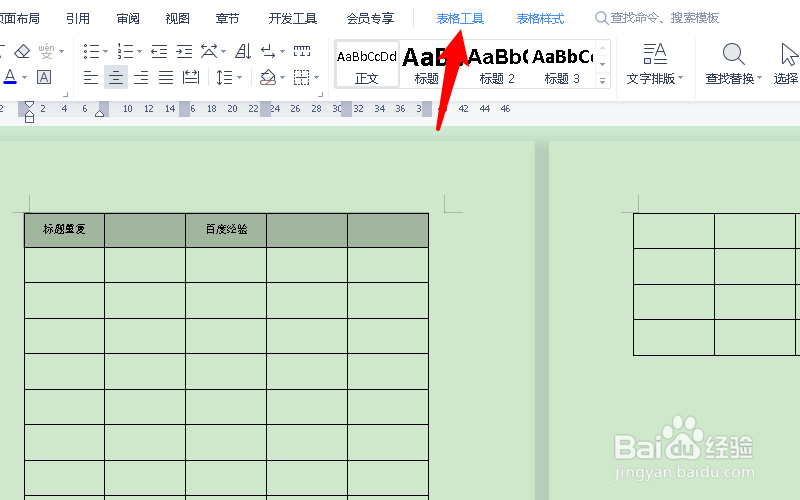Open font dialog launcher corner icon
This screenshot has width=800, height=500.
pyautogui.click(x=65, y=94)
